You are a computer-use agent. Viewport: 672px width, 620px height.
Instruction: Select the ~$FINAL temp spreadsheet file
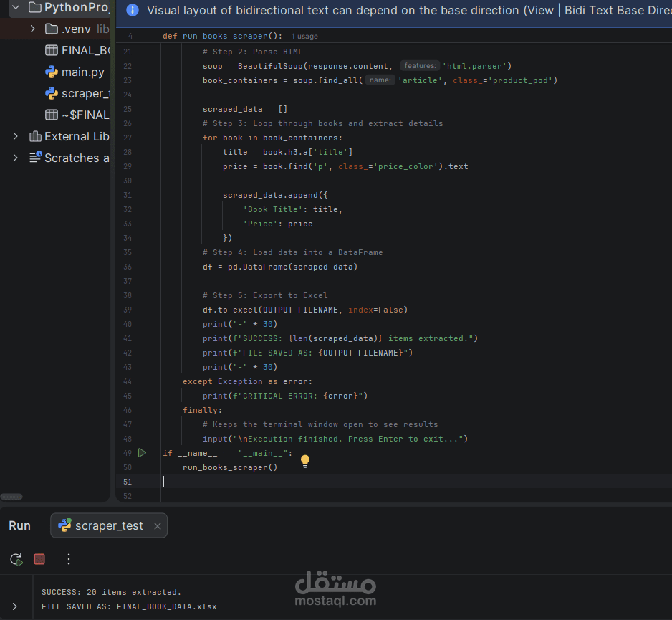(85, 115)
